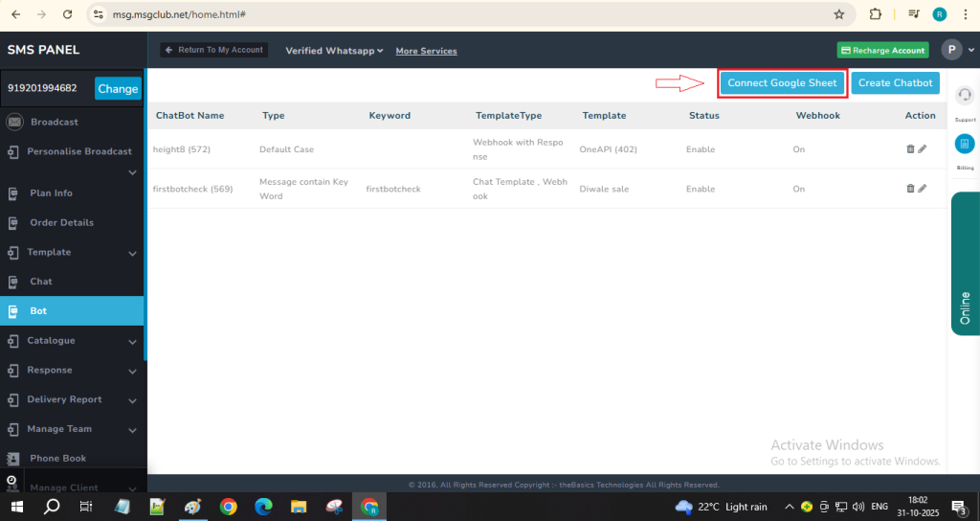Open the Support headset icon
The width and height of the screenshot is (980, 521).
965,96
